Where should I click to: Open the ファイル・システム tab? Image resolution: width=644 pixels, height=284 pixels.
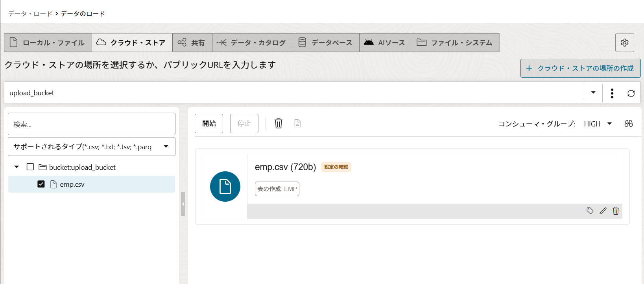point(456,43)
